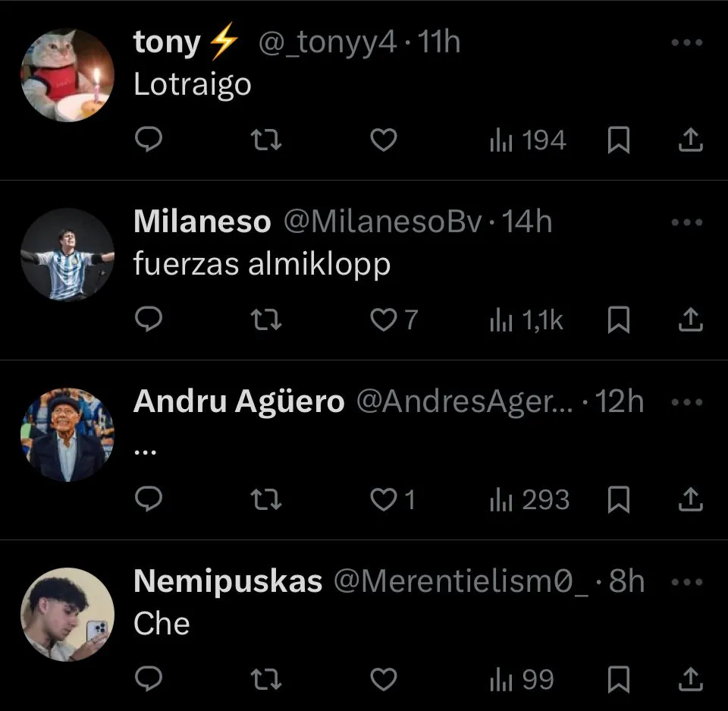
Task: Share tony's Lotraigo tweet
Action: tap(689, 140)
